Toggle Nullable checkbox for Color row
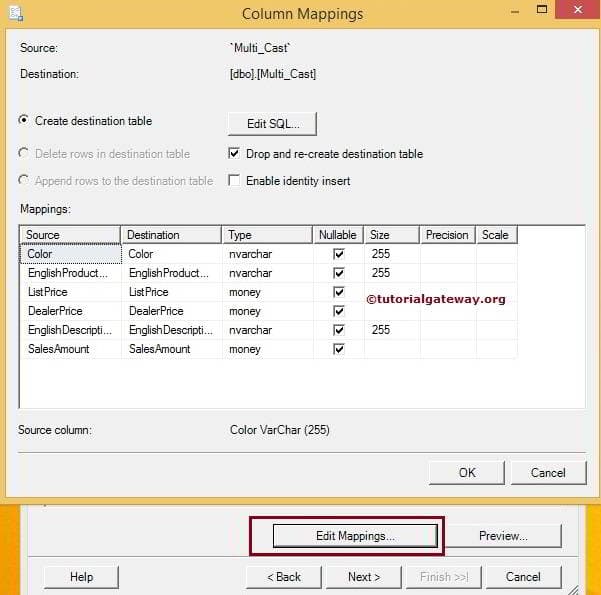601x595 pixels. [x=339, y=254]
